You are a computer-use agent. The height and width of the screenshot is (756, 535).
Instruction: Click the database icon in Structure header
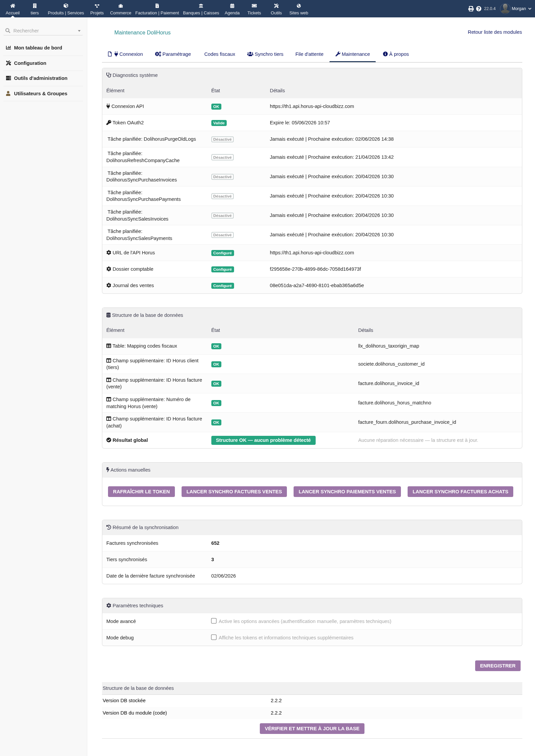tap(108, 315)
